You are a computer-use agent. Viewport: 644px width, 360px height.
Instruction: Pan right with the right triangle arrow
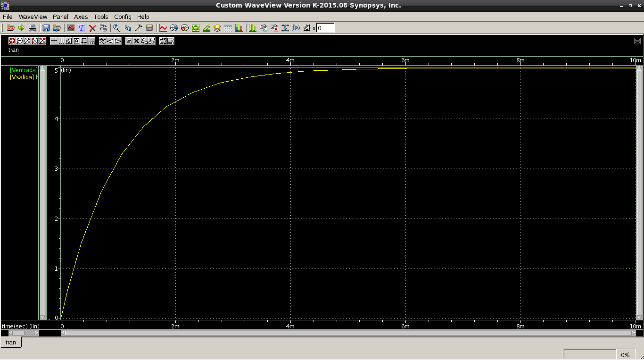(x=117, y=41)
